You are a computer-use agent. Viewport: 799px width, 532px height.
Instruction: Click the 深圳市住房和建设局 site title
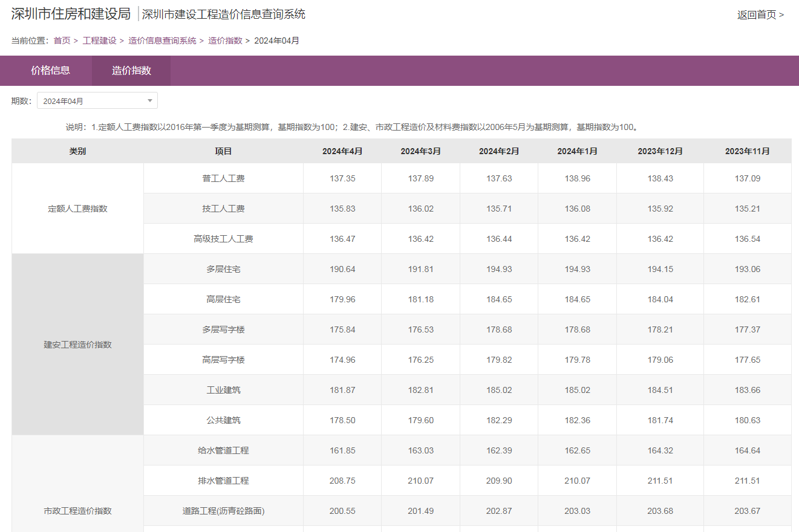tap(71, 14)
